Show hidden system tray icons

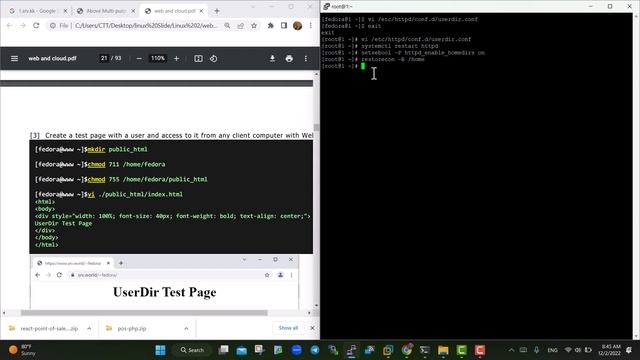tap(511, 350)
